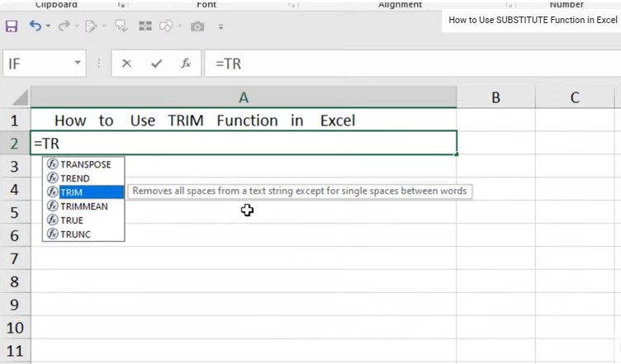Click the grid-of-squares icon in Quick Access Toolbar

click(x=145, y=26)
